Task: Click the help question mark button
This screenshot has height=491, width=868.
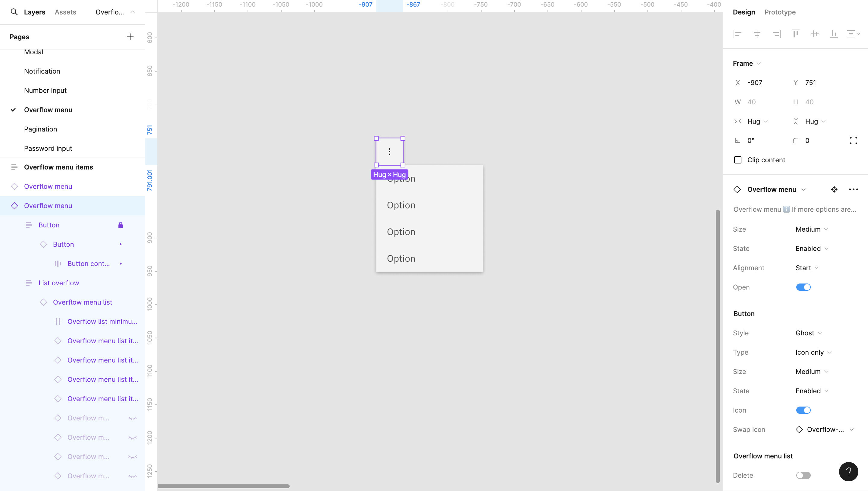Action: point(848,471)
